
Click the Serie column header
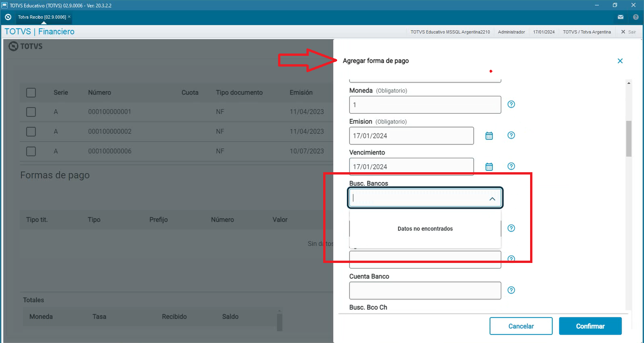61,93
